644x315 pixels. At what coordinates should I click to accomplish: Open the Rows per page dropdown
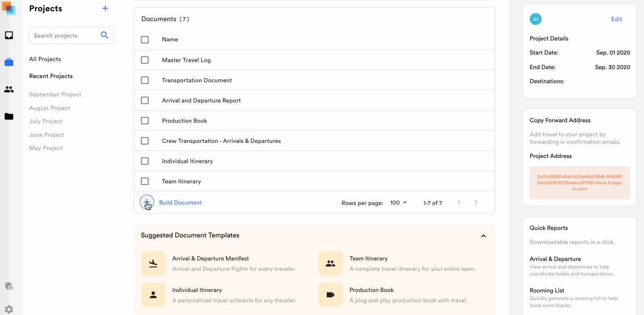point(397,202)
